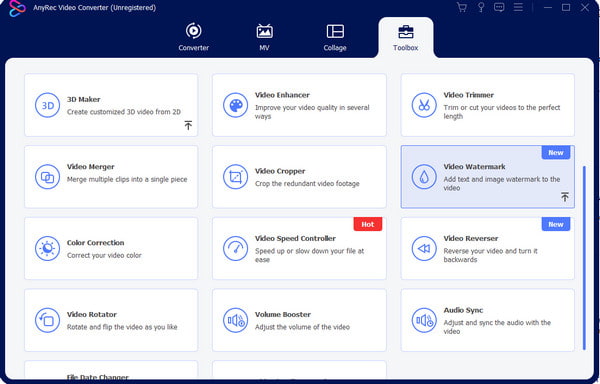Open the Video Reverser title
This screenshot has width=600, height=384.
[x=471, y=238]
